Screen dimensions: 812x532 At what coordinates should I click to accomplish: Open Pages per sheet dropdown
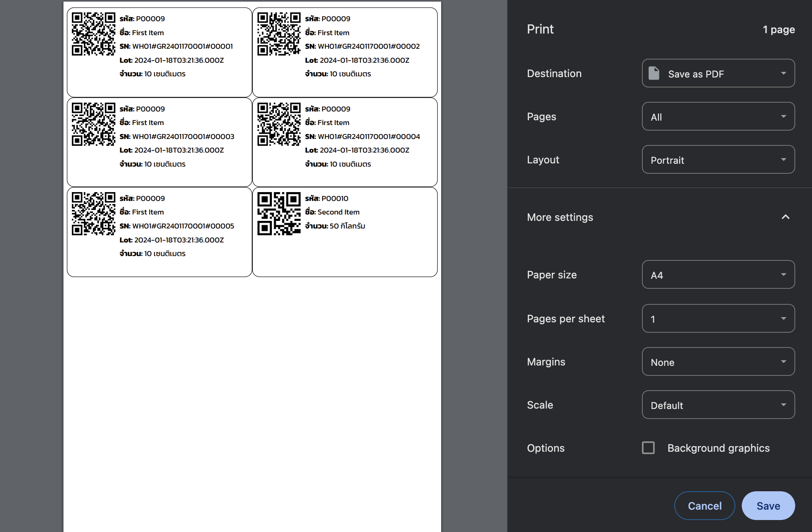click(718, 319)
